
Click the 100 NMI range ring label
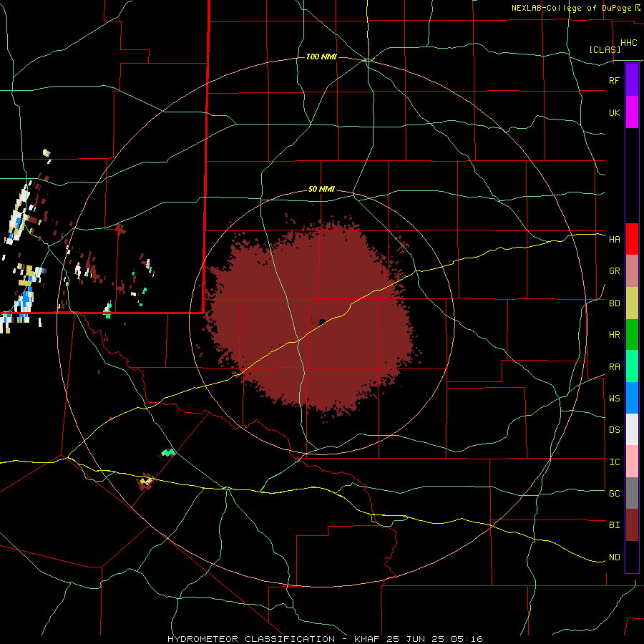pyautogui.click(x=321, y=57)
